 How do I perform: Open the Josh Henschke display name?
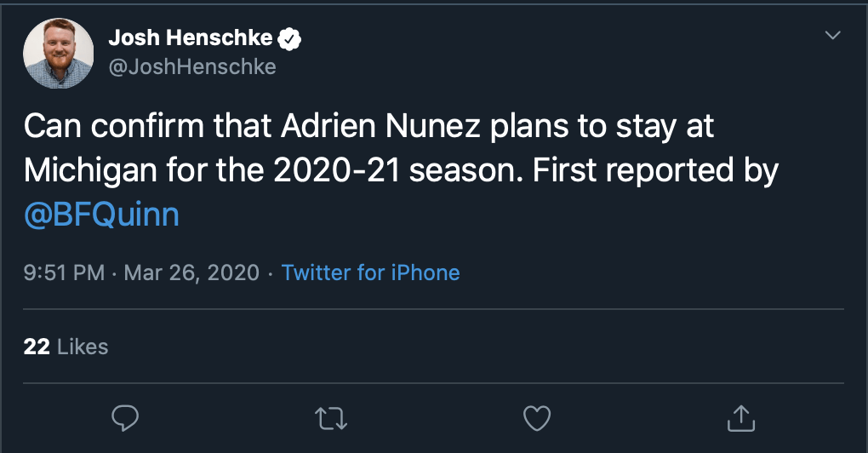(191, 38)
